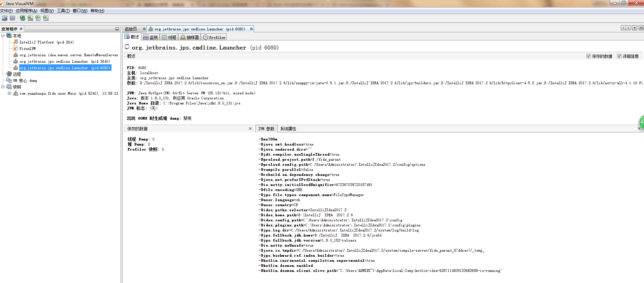This screenshot has height=283, width=644.
Task: Click the green circle widget at right edge
Action: 641,122
